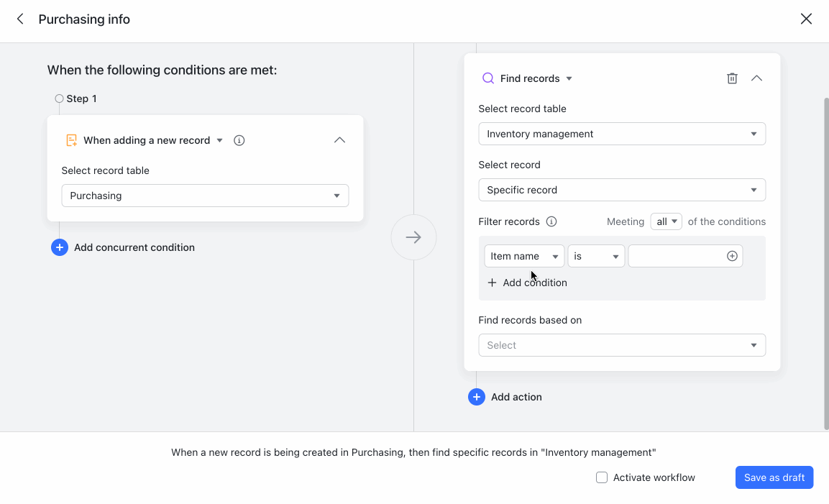The width and height of the screenshot is (829, 504).
Task: Open the "is" operator dropdown
Action: point(595,255)
